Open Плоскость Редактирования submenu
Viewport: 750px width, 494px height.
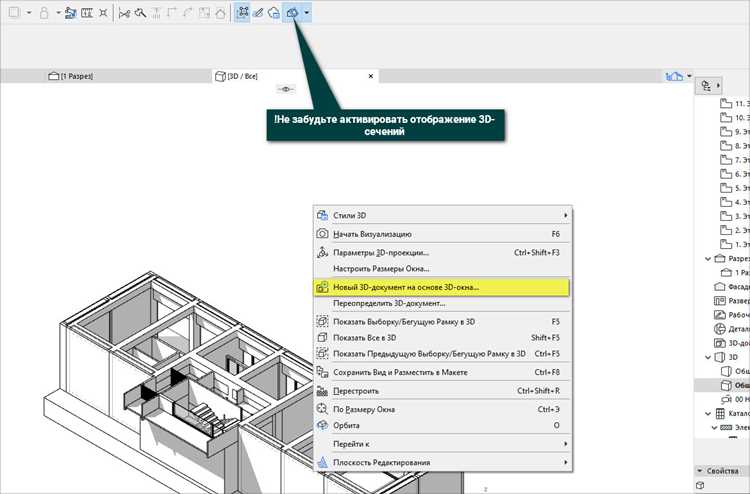[x=442, y=462]
